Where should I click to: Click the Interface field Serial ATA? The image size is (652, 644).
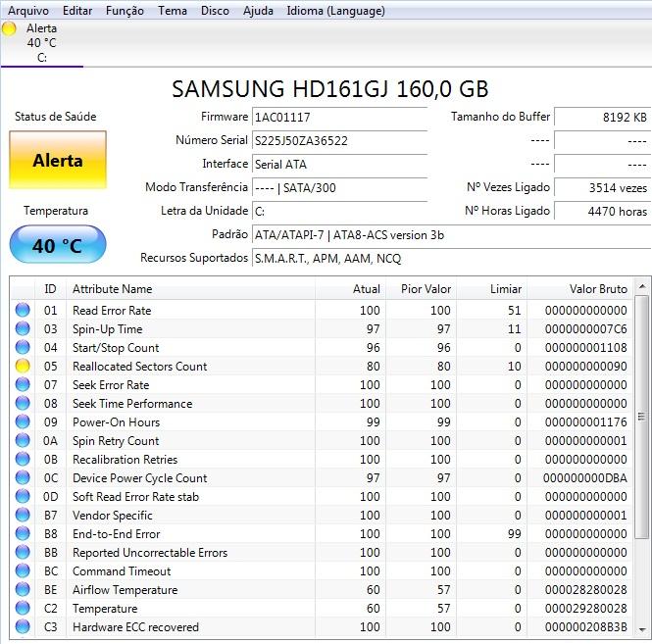[x=339, y=165]
